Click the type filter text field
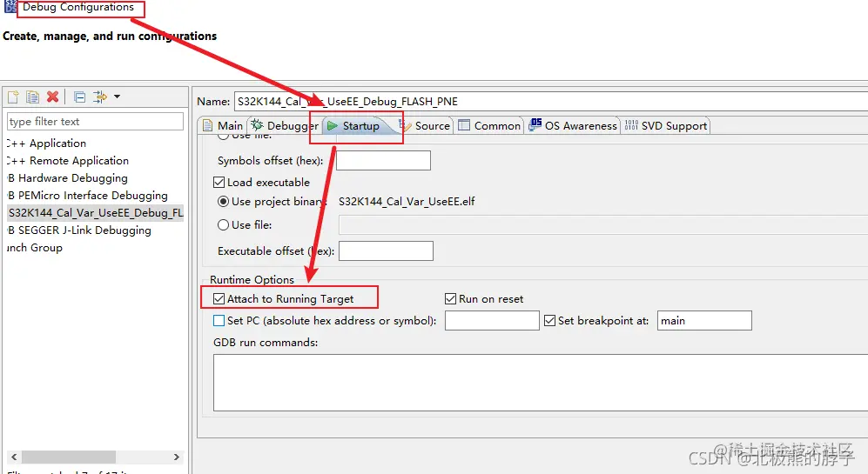The width and height of the screenshot is (868, 474). tap(95, 122)
